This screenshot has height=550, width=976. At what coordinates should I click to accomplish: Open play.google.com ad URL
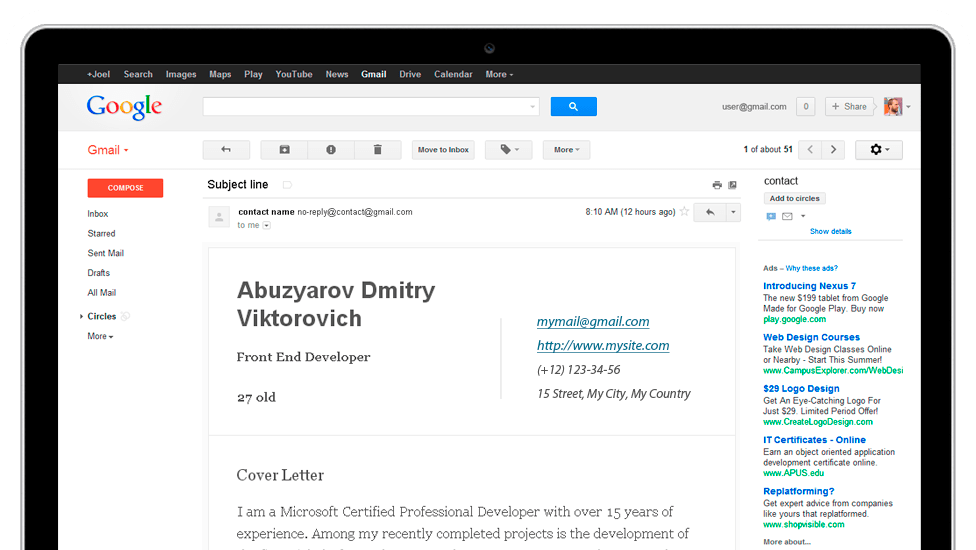[794, 319]
